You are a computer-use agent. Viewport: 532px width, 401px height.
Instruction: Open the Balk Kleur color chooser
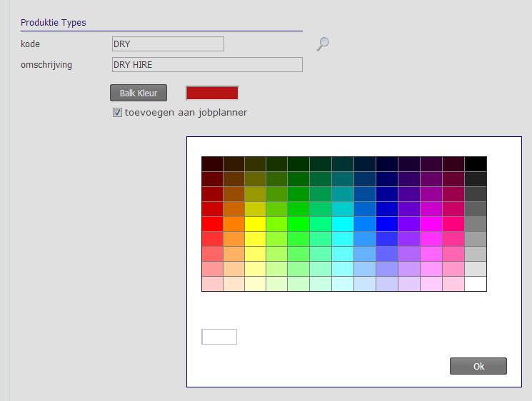pyautogui.click(x=139, y=93)
